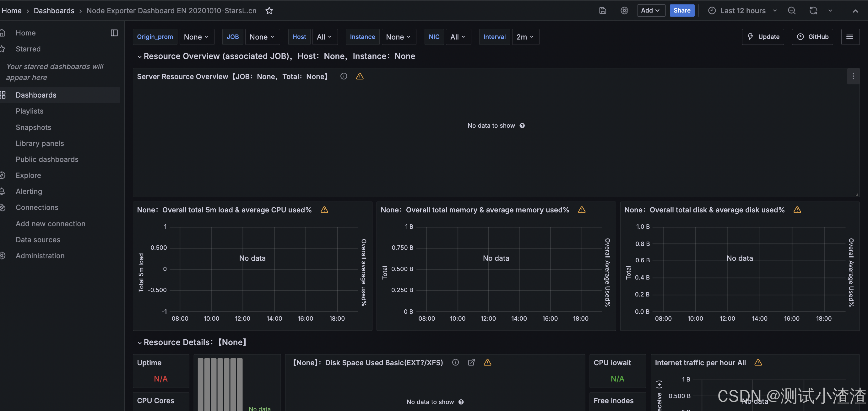Open the Last 12 hours time picker
This screenshot has width=868, height=411.
742,11
